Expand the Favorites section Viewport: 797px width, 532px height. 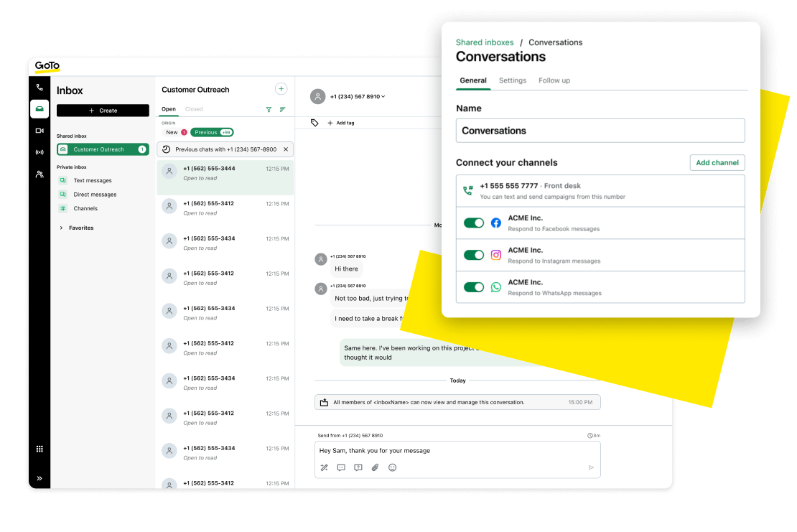pyautogui.click(x=79, y=228)
